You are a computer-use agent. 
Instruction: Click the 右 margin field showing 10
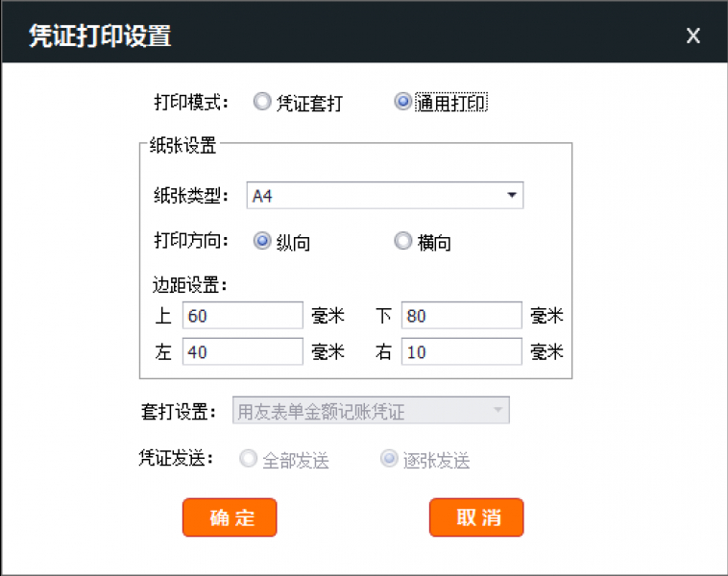(x=461, y=352)
